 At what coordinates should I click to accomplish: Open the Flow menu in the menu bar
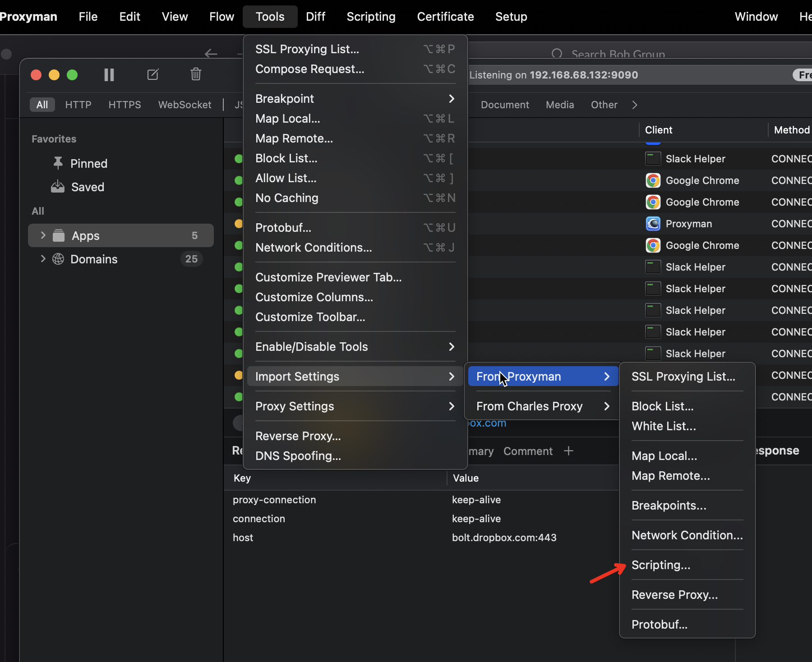coord(221,17)
